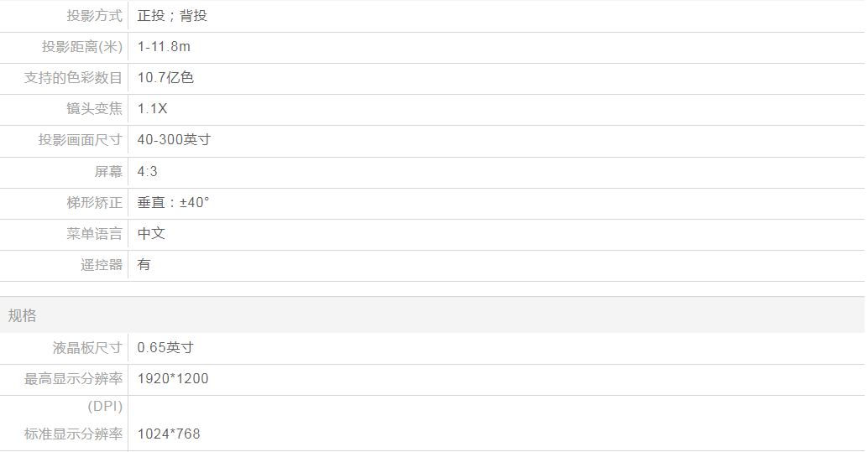This screenshot has width=868, height=452.
Task: Click the 遥控器 label
Action: 102,265
